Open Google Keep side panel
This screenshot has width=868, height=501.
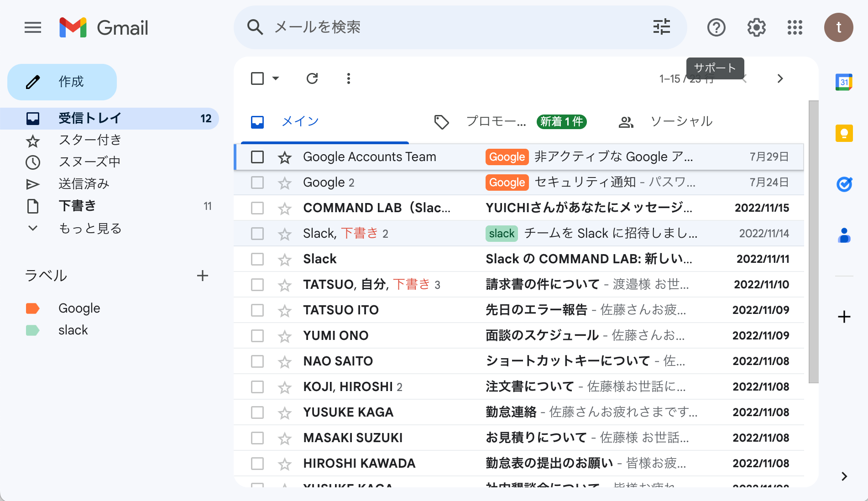844,133
